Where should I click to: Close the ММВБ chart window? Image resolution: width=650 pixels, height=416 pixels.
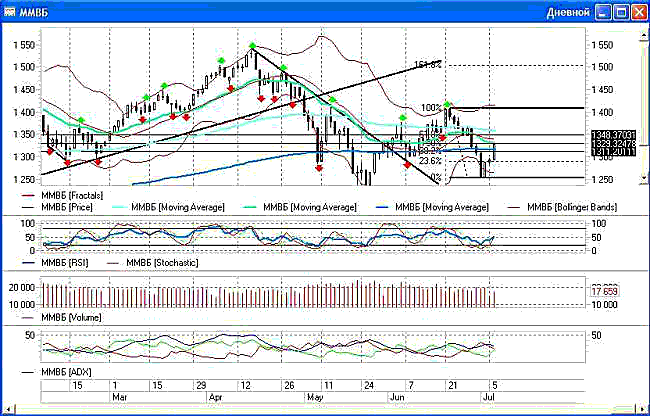(x=639, y=12)
